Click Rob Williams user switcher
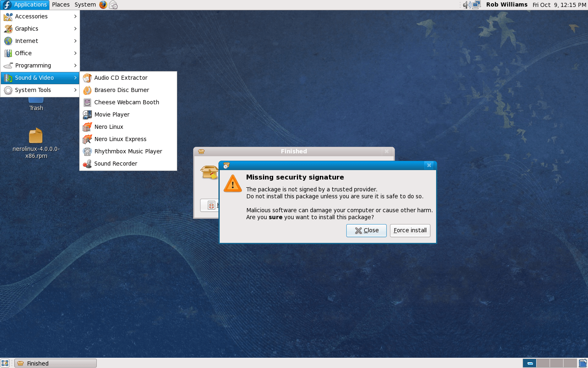 (507, 5)
